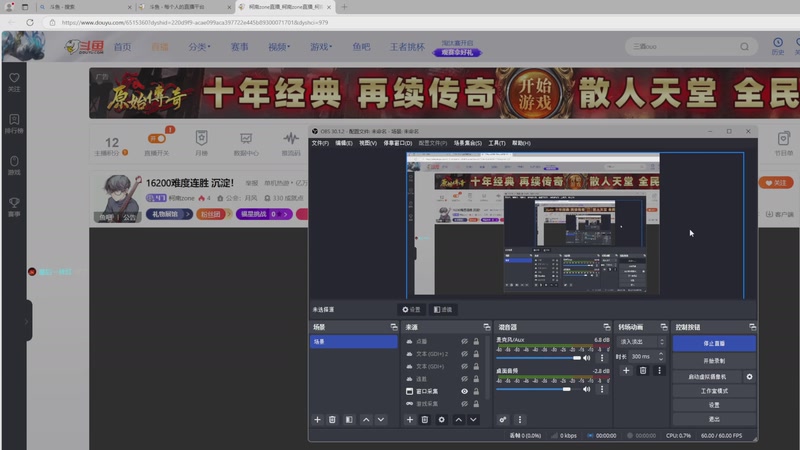Expand Douyu 分类 navigation dropdown

tap(199, 47)
